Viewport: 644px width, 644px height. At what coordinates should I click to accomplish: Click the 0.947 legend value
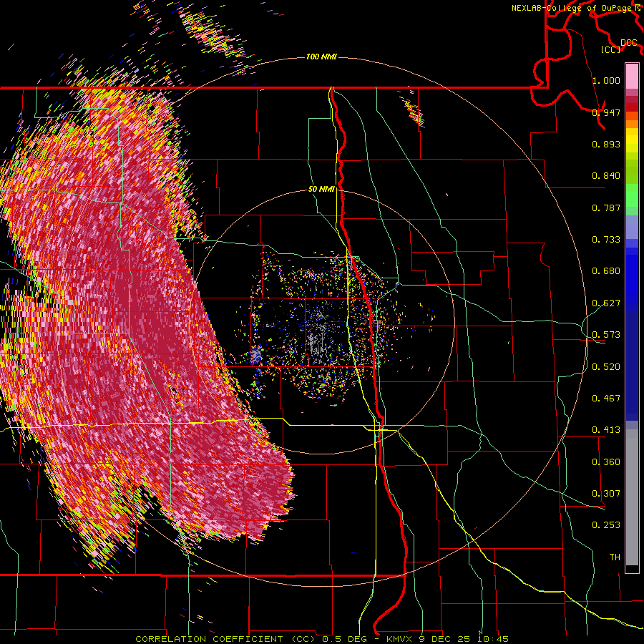tap(606, 112)
